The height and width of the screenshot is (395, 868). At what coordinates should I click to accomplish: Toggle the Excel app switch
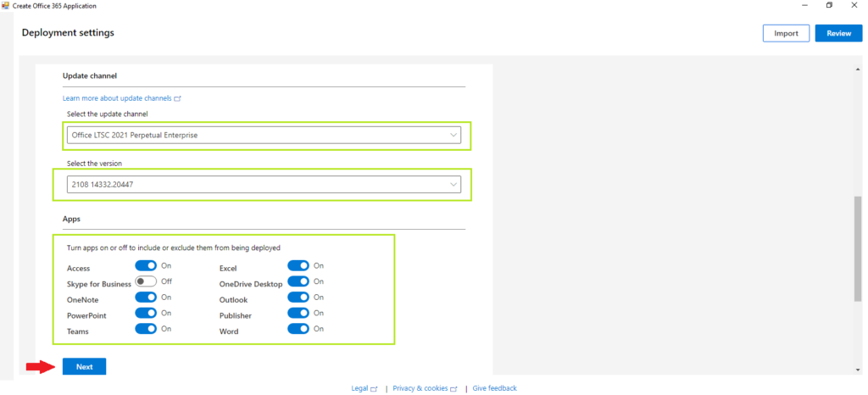tap(298, 266)
